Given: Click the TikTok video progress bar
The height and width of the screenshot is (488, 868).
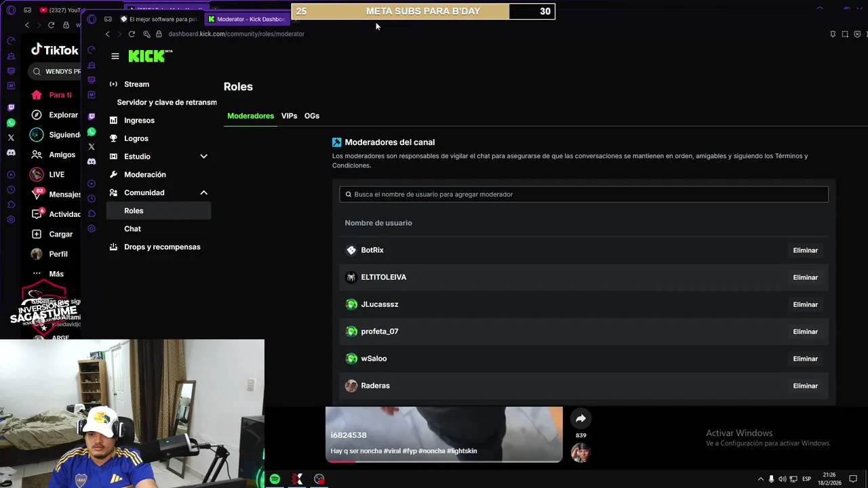Looking at the screenshot, I should pos(444,461).
